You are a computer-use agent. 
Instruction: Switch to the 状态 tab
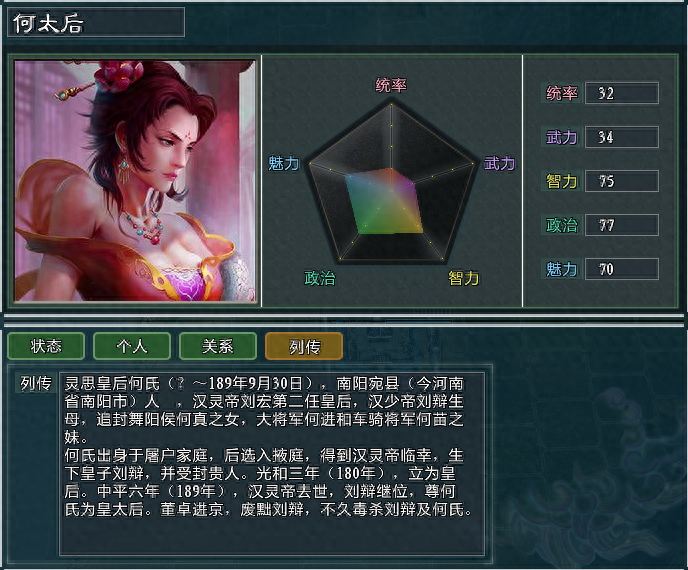coord(46,346)
